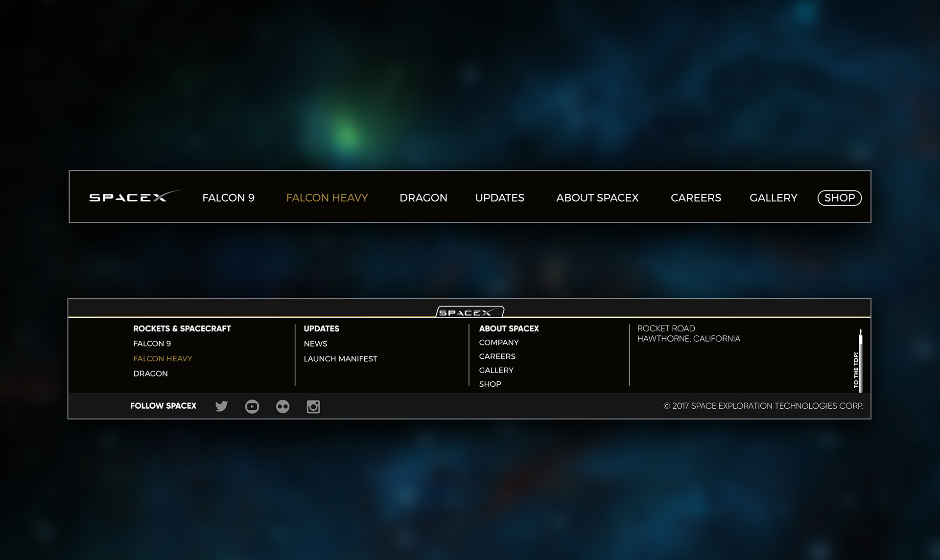Screen dimensions: 940x560
Task: Open Gallery in top navigation
Action: click(x=774, y=198)
